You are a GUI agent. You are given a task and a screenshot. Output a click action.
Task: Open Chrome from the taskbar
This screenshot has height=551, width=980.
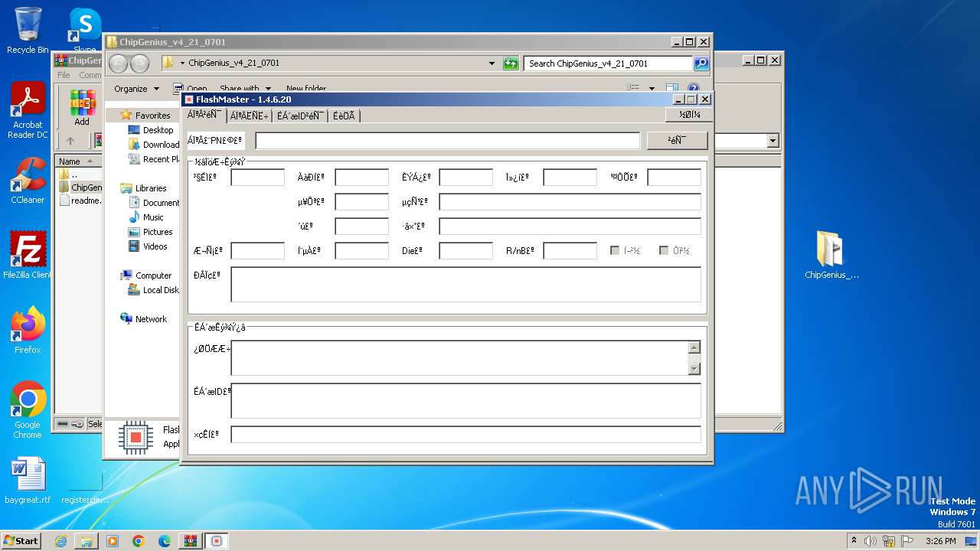click(x=138, y=541)
